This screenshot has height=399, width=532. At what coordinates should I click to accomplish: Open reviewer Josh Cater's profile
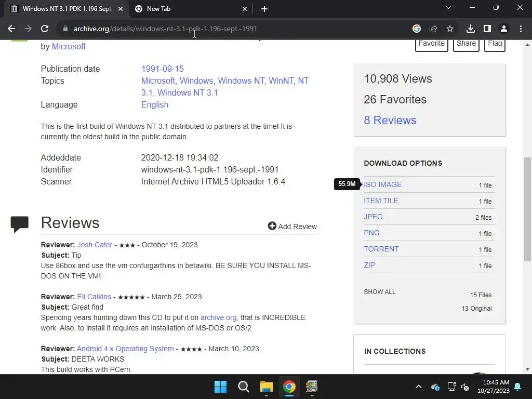(x=95, y=245)
